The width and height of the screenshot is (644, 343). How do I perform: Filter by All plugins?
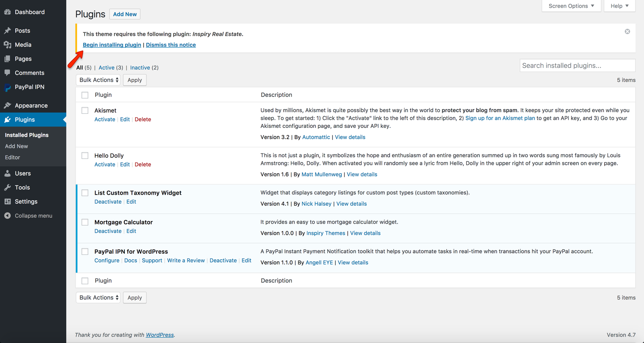pos(80,68)
